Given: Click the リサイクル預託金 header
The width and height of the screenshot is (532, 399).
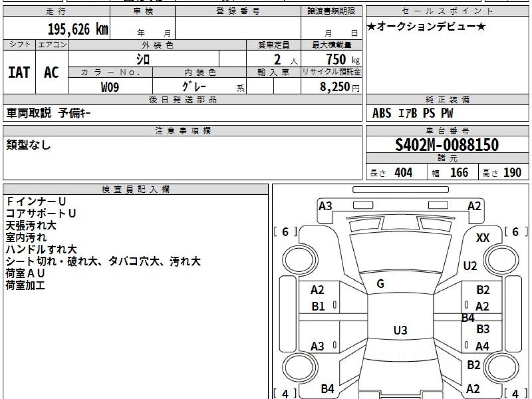Looking at the screenshot, I should (331, 72).
